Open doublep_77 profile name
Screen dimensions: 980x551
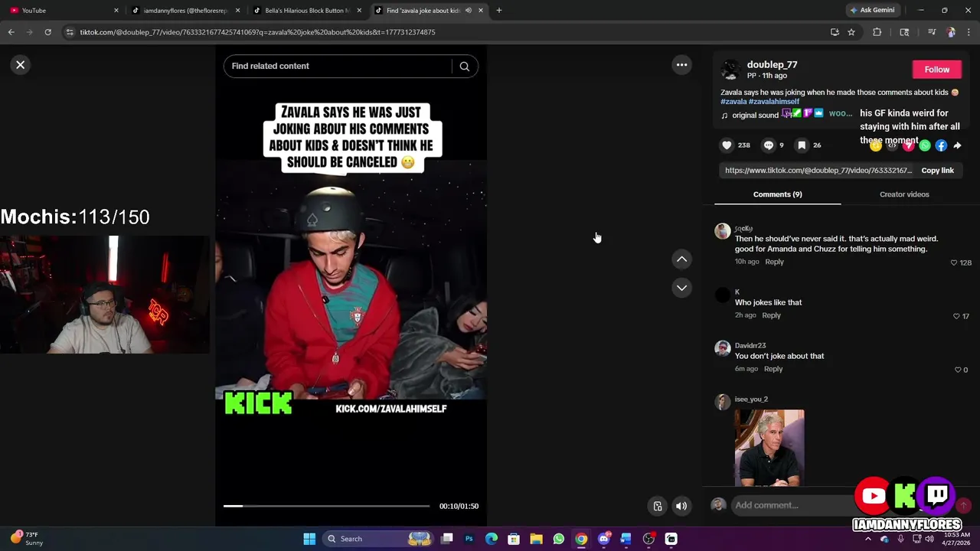tap(772, 65)
